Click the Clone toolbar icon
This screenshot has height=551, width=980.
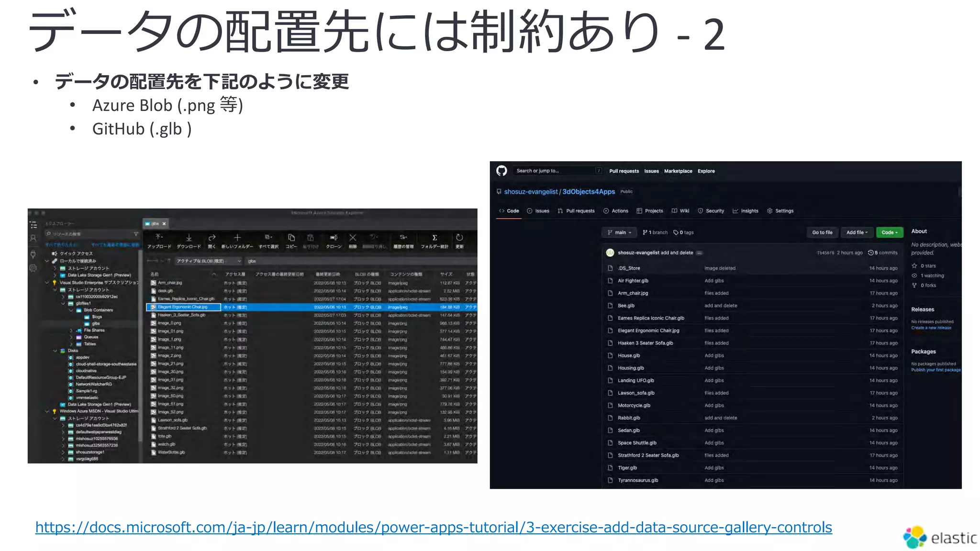334,238
